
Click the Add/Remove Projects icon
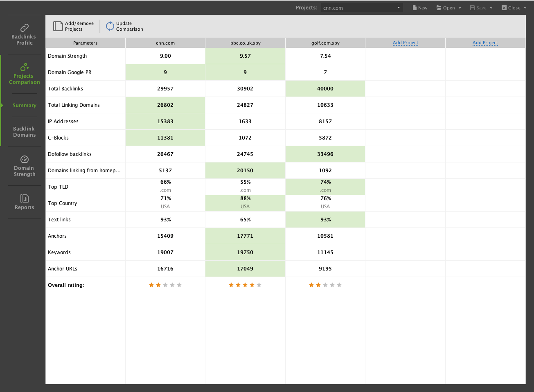58,26
